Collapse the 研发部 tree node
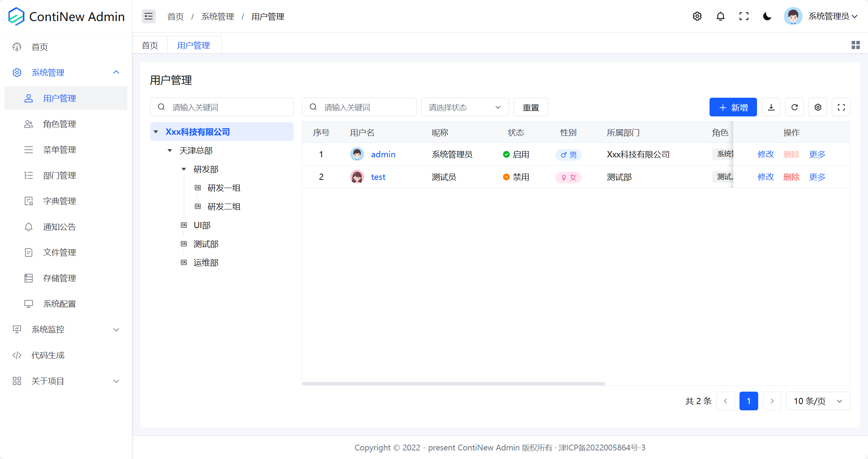Screen dimensions: 868x459 click(183, 169)
